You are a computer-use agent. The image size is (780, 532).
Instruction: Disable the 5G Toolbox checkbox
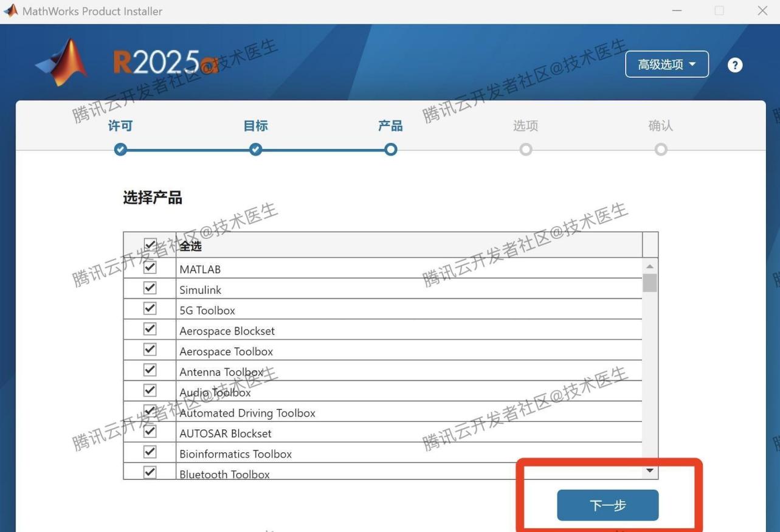(150, 308)
